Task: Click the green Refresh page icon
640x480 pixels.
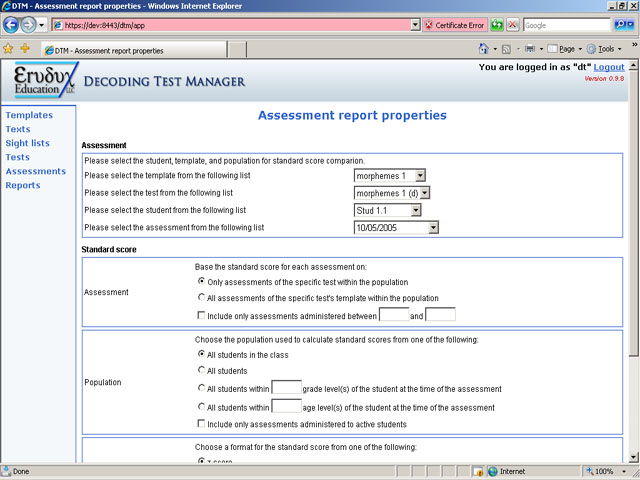Action: tap(497, 25)
